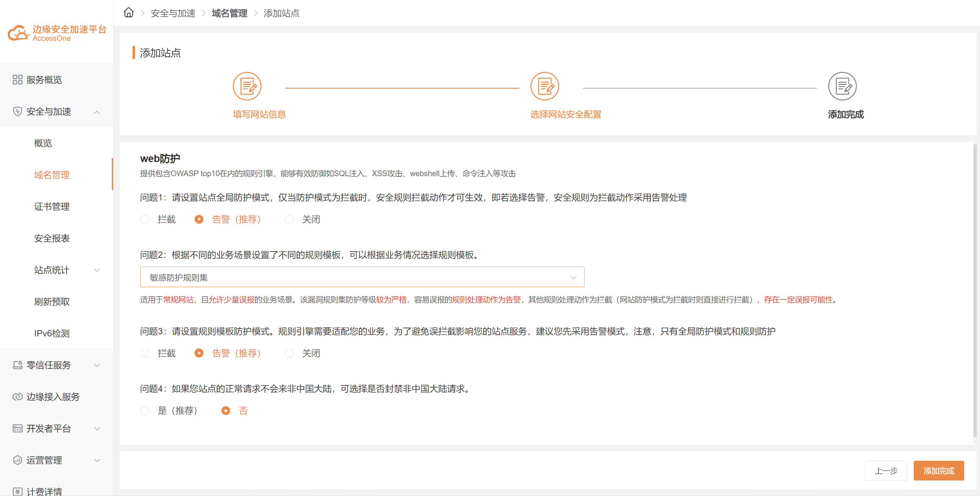
Task: Click the orange 添加完成 button
Action: click(938, 471)
